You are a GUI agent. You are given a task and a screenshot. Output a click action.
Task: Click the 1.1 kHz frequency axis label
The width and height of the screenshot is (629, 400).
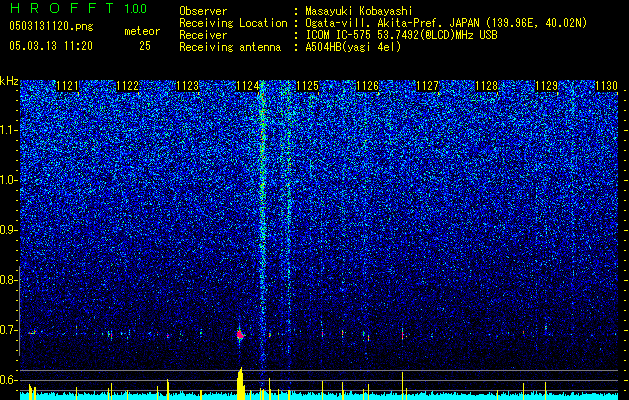(x=9, y=130)
